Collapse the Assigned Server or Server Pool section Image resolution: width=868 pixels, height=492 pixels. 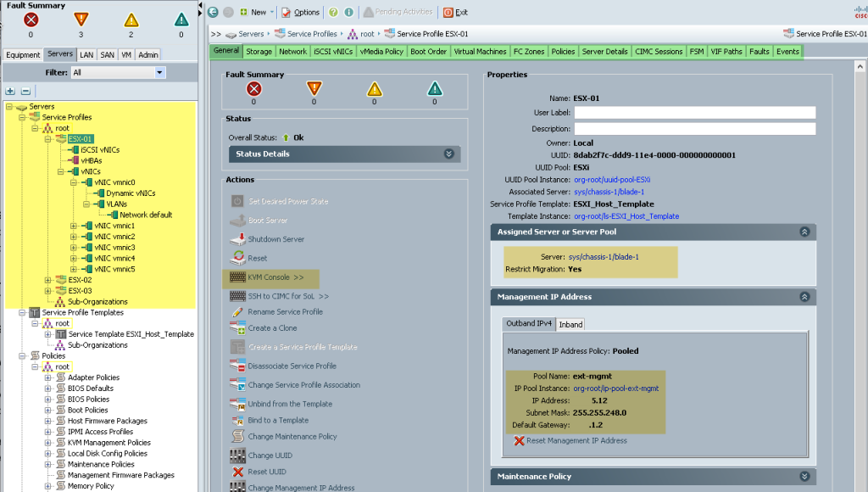pos(804,232)
